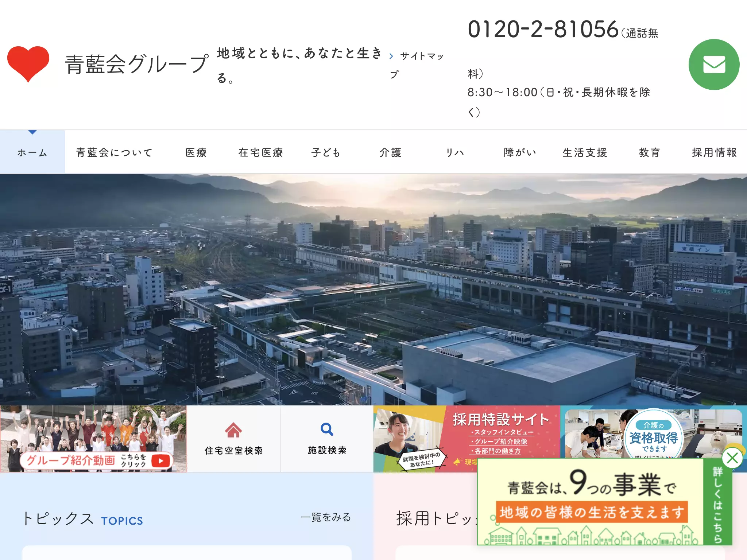This screenshot has height=560, width=747.
Task: Click the city aerial hero video
Action: click(x=373, y=289)
